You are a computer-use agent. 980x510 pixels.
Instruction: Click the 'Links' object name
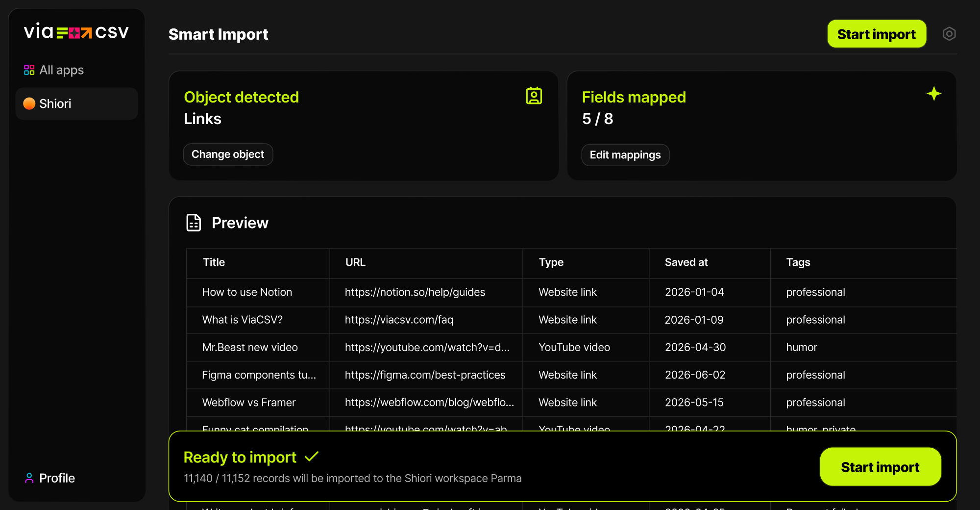click(x=202, y=119)
